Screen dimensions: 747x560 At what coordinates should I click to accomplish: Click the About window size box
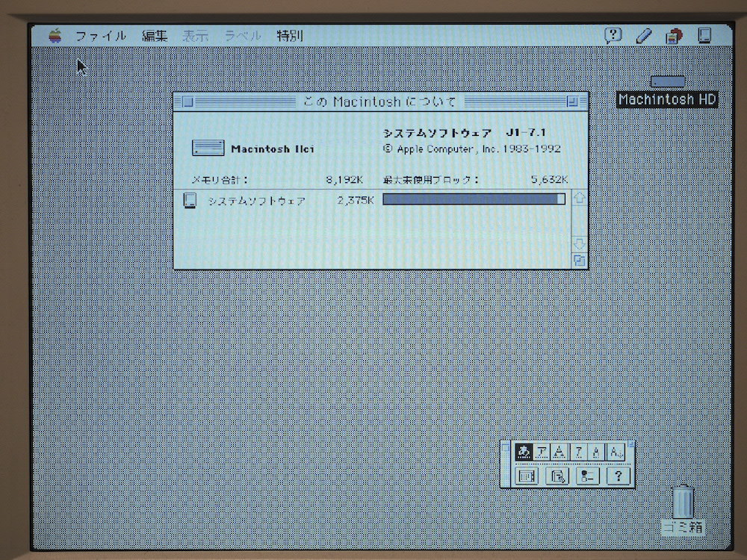point(580,261)
